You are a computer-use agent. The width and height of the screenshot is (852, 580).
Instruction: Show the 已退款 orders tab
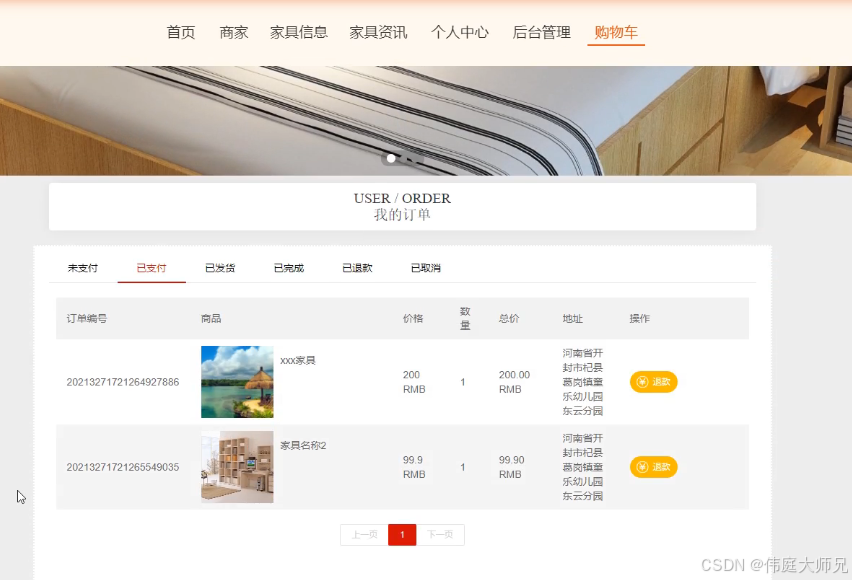pyautogui.click(x=357, y=268)
